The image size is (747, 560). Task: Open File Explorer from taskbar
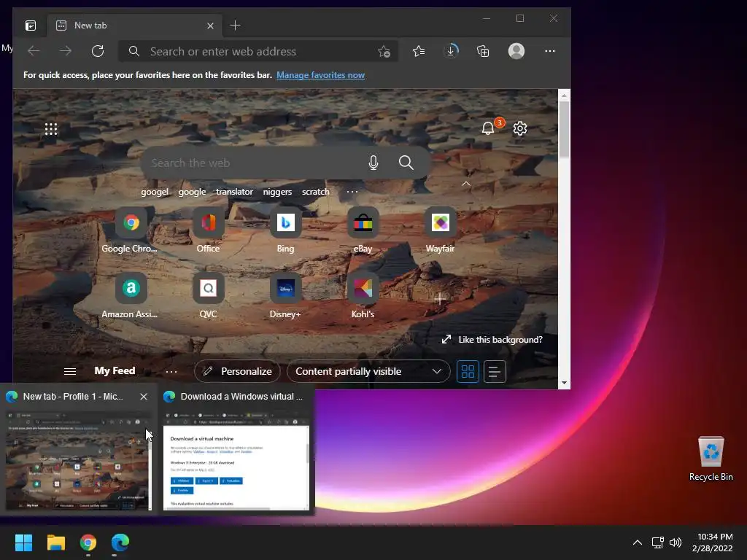(56, 542)
